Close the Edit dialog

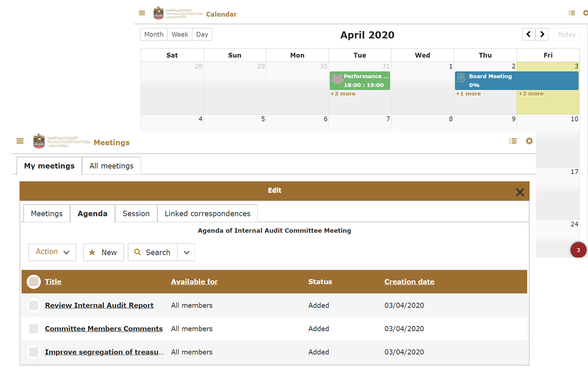click(x=520, y=192)
